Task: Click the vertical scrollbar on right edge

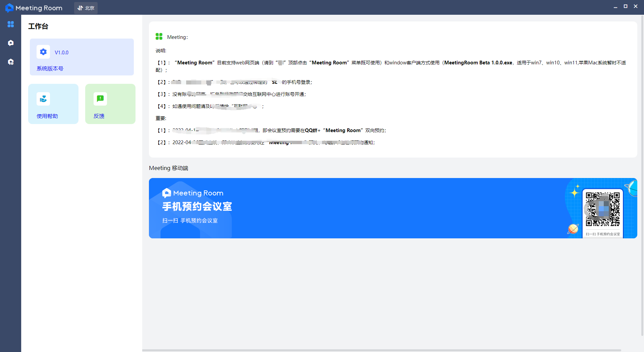Action: click(x=642, y=175)
